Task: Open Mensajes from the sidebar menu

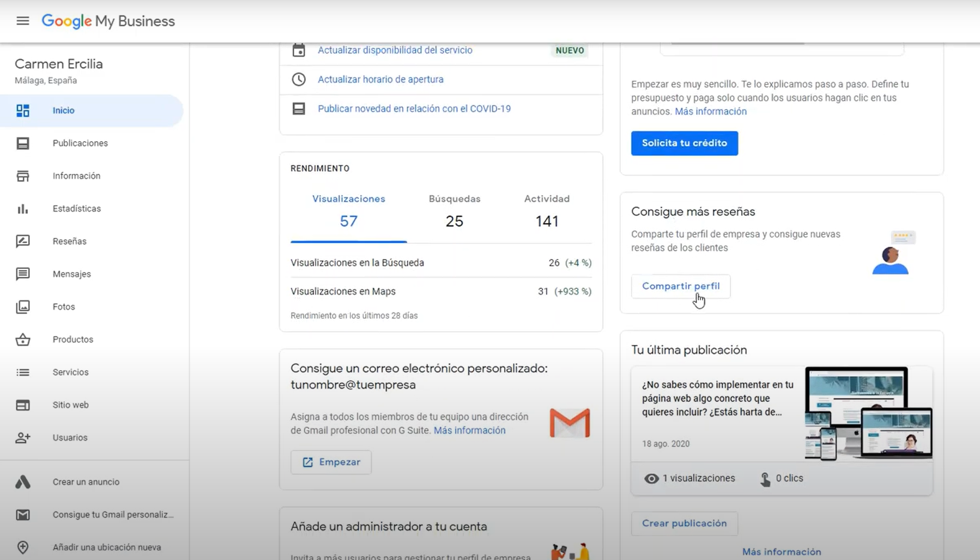Action: [71, 274]
